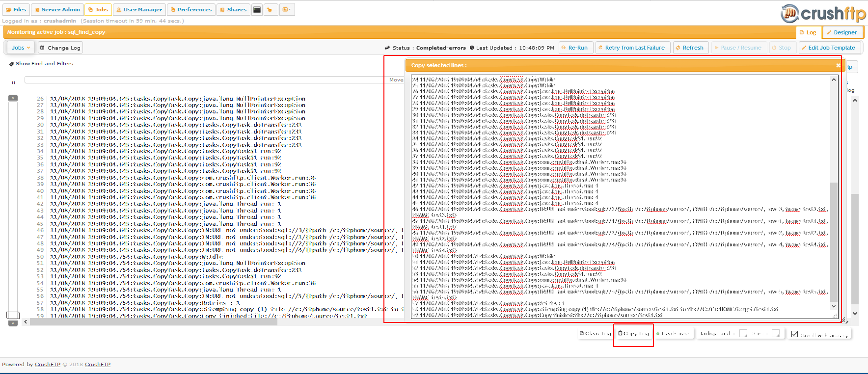868x374 pixels.
Task: Switch to the Log view tab
Action: tap(808, 32)
